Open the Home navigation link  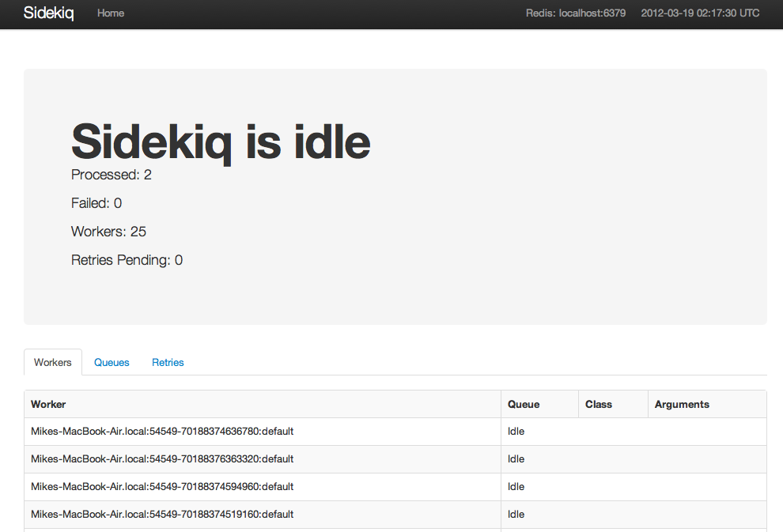pos(111,13)
